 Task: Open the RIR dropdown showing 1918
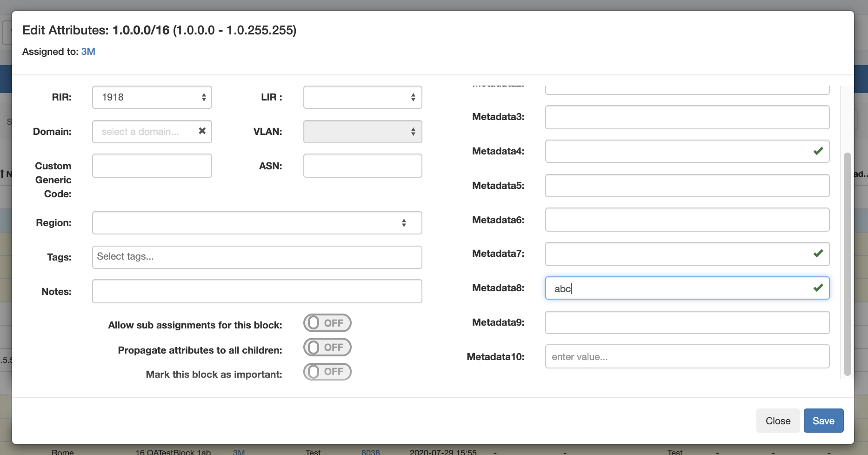click(152, 97)
